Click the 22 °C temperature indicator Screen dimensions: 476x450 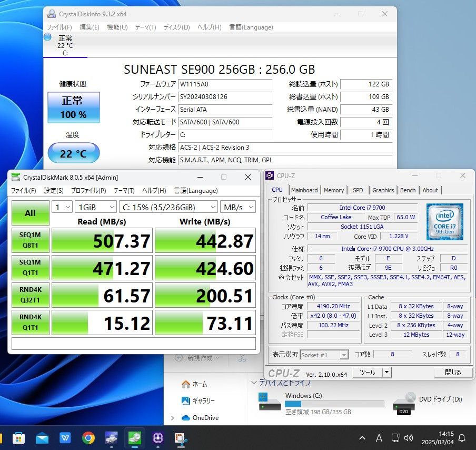tap(74, 153)
